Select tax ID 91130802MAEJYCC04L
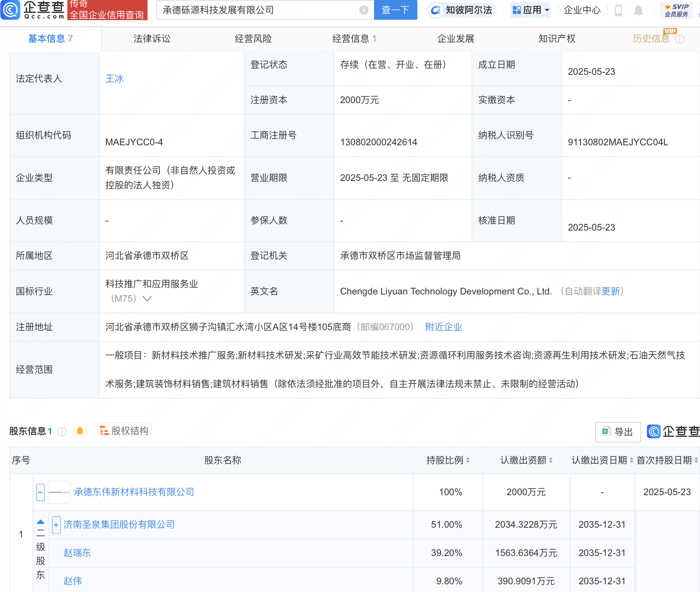Viewport: 700px width, 592px height. tap(618, 142)
